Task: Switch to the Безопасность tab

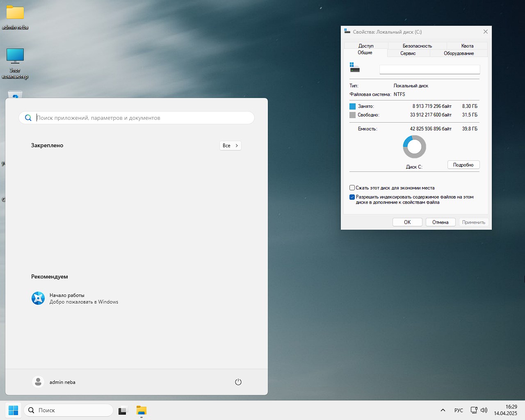Action: (417, 46)
